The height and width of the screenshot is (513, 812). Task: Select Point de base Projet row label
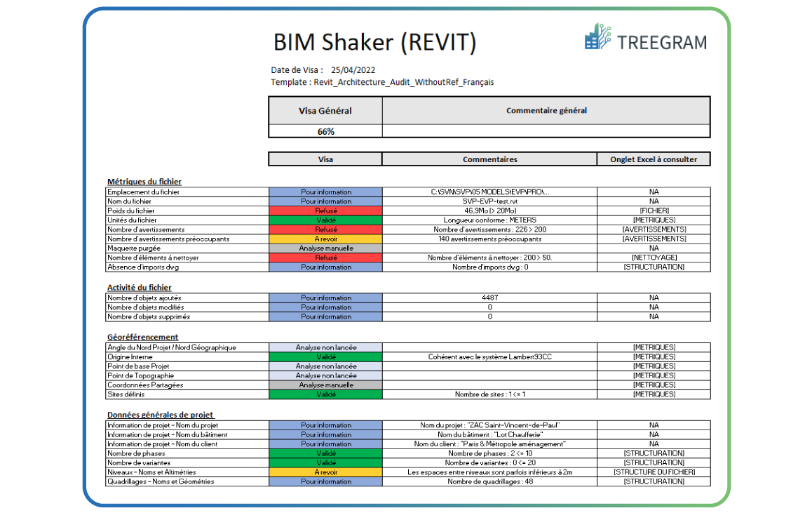tap(187, 366)
